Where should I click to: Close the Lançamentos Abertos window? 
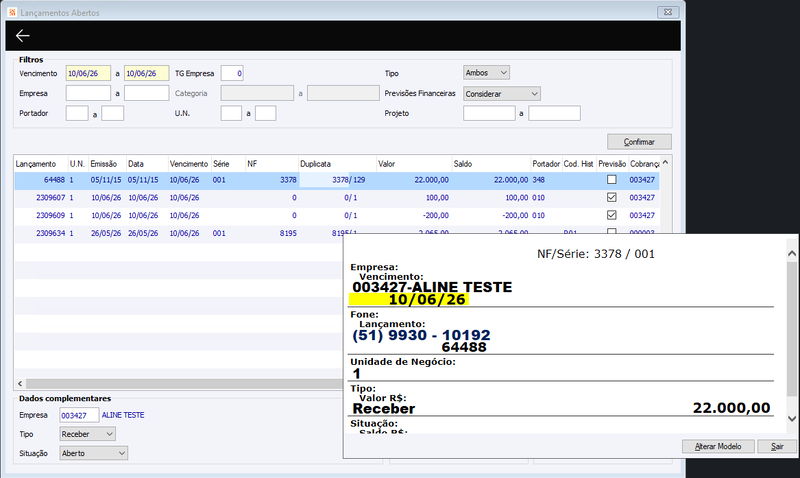[x=668, y=12]
